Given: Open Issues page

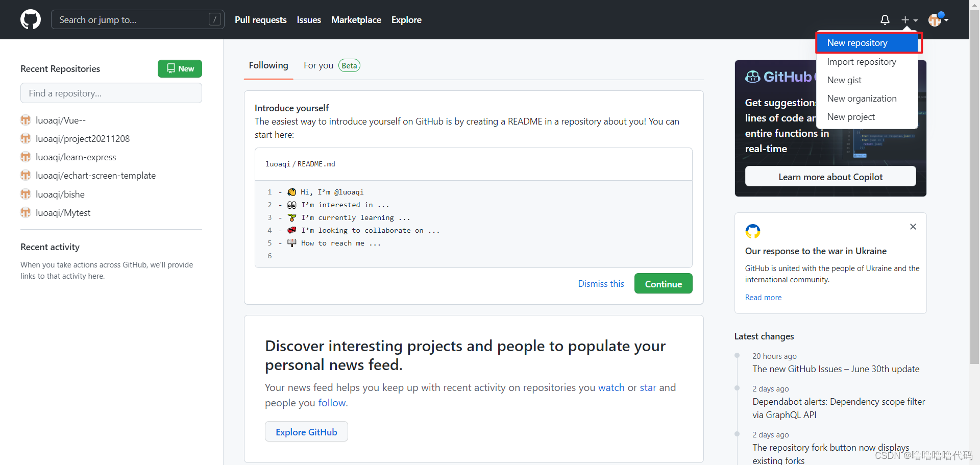Looking at the screenshot, I should coord(309,20).
